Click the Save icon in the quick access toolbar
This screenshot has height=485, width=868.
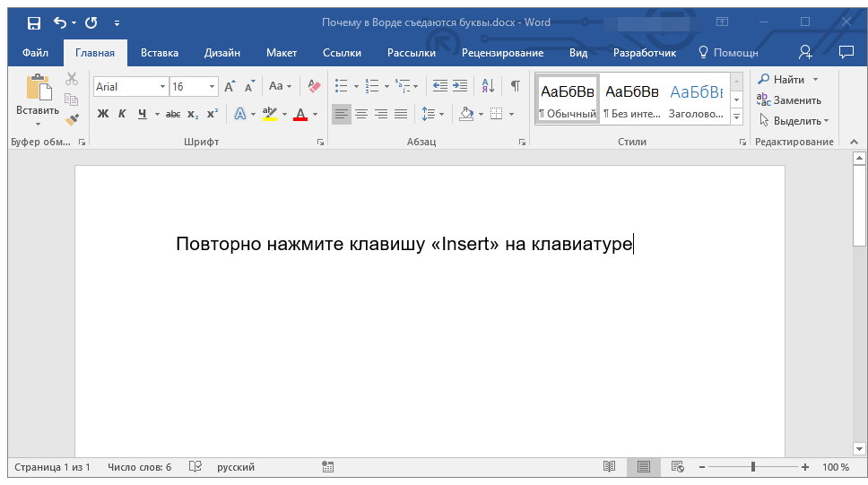point(33,22)
